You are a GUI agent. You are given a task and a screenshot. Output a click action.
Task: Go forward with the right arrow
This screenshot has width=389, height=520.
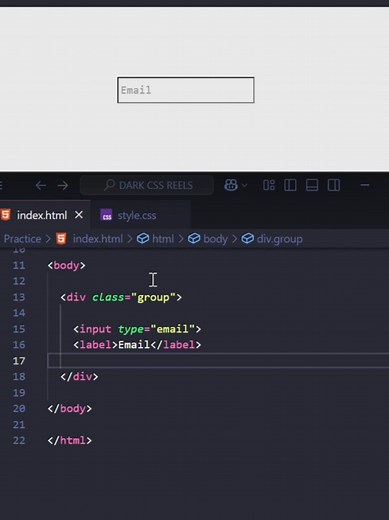coord(63,185)
